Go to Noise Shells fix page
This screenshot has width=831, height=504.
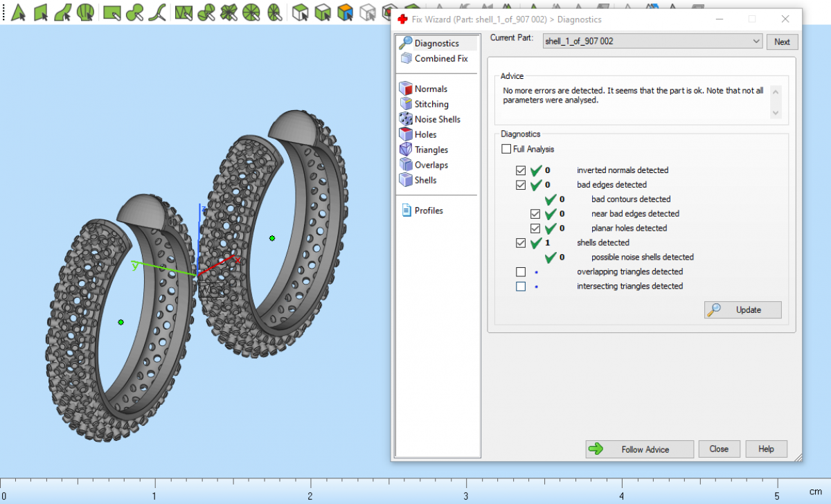coord(437,119)
